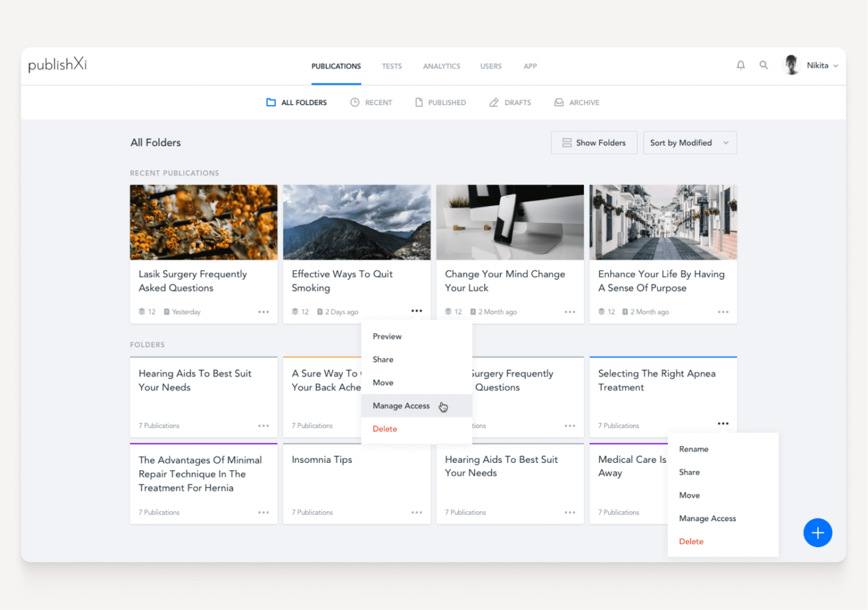Select the Archive inbox icon
This screenshot has height=610, width=868.
[x=559, y=102]
